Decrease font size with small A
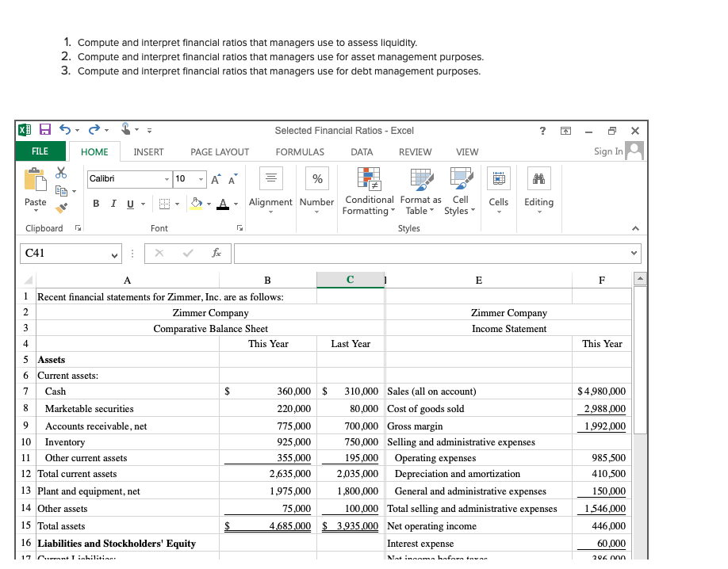728x569 pixels. (x=232, y=178)
